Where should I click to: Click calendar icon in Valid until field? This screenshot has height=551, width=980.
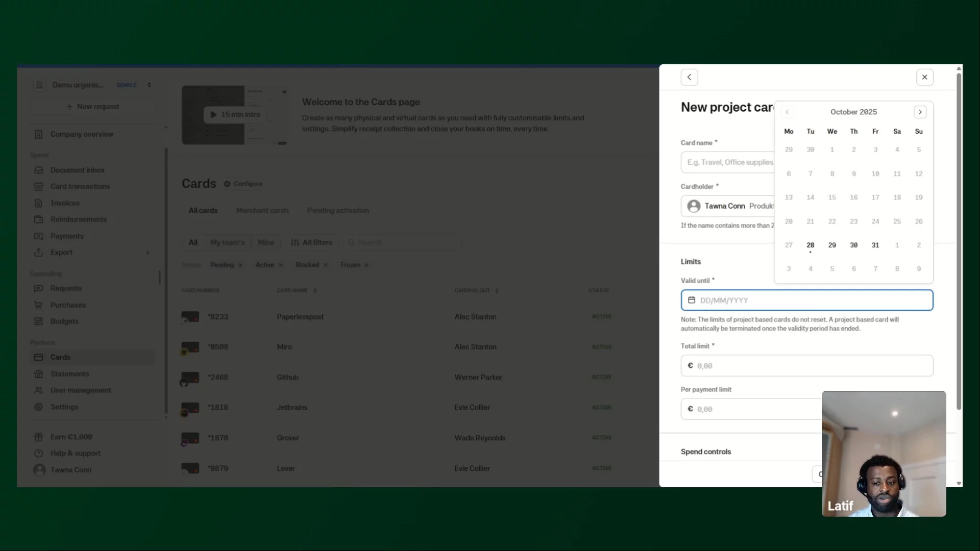(x=692, y=300)
